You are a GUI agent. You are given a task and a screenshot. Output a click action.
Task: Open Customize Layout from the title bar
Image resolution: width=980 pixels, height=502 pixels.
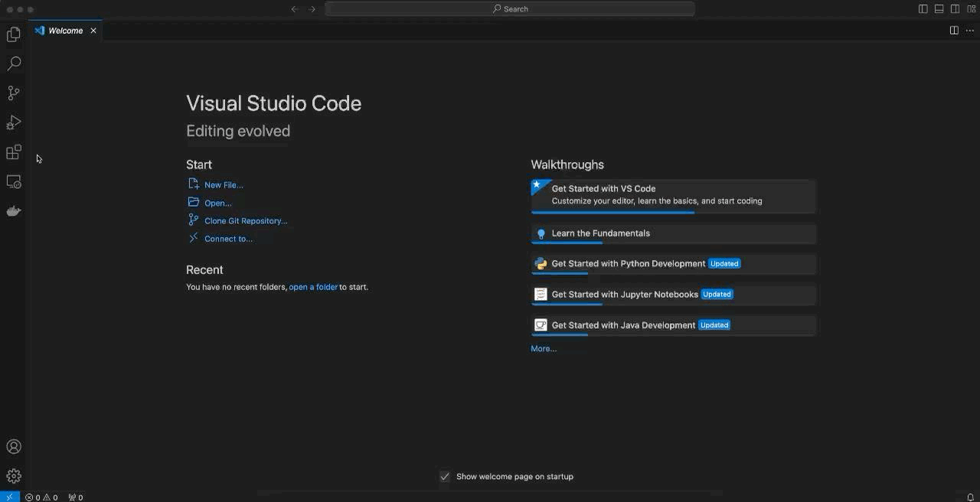[971, 8]
